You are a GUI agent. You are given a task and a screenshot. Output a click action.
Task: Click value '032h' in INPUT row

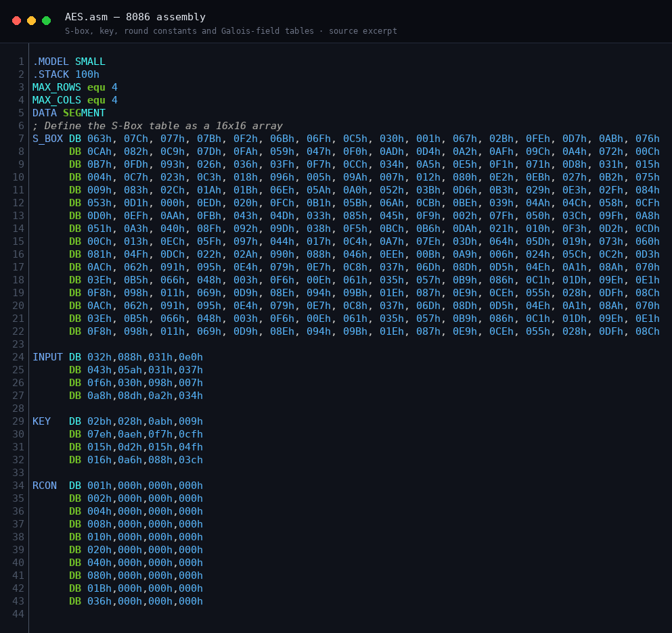[x=99, y=357]
